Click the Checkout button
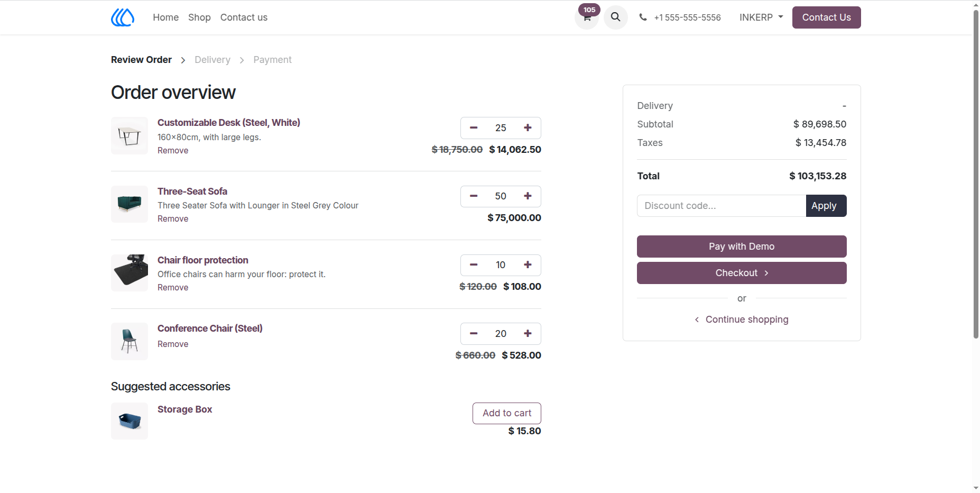The image size is (980, 493). pyautogui.click(x=742, y=273)
